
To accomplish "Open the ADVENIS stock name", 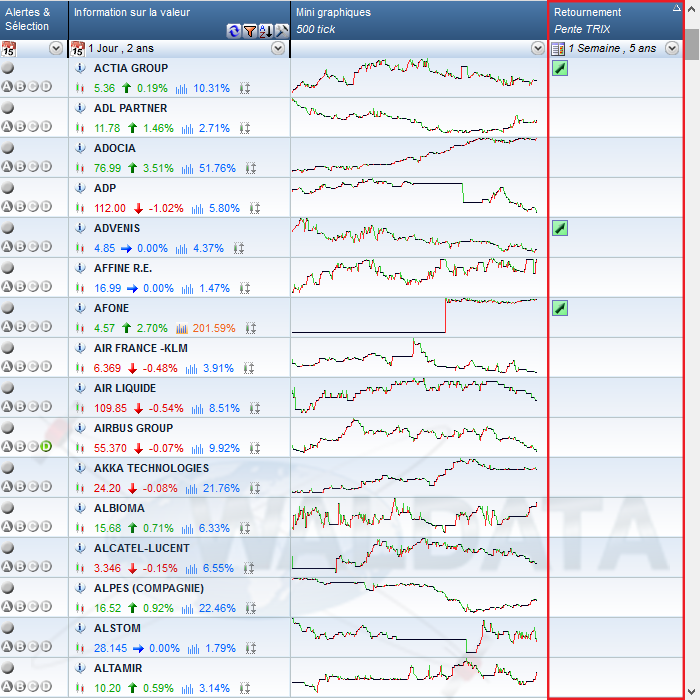I will (x=117, y=228).
